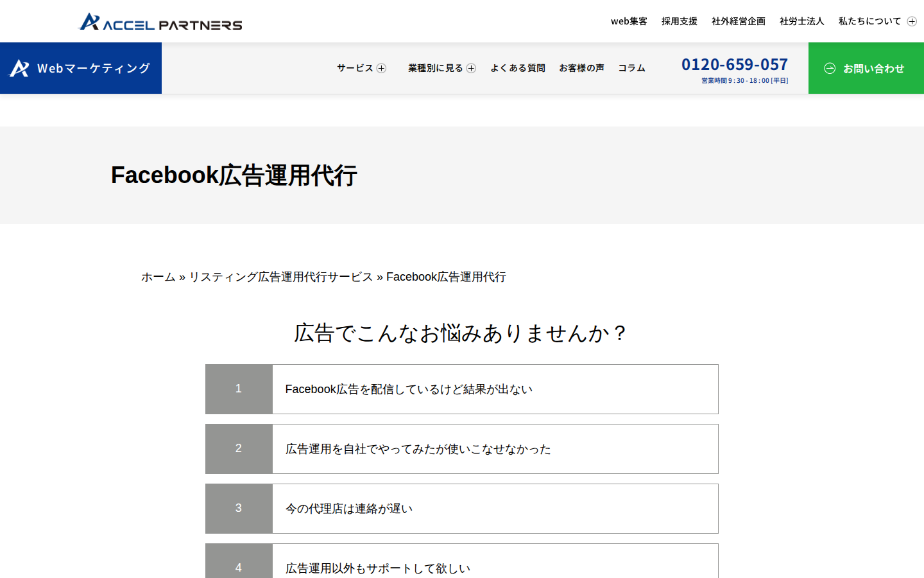The width and height of the screenshot is (924, 578).
Task: Expand 私たちについて plus icon
Action: pyautogui.click(x=912, y=21)
